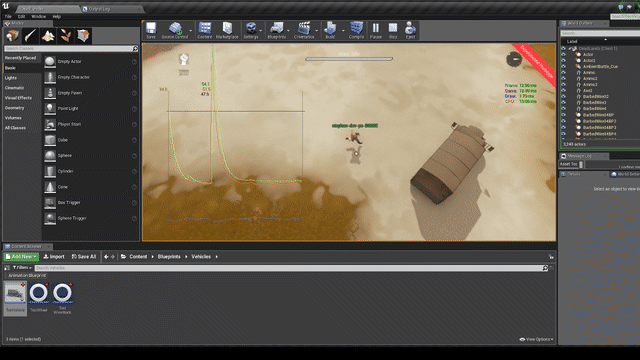Click the Player Start icon
The image size is (640, 360).
(50, 124)
